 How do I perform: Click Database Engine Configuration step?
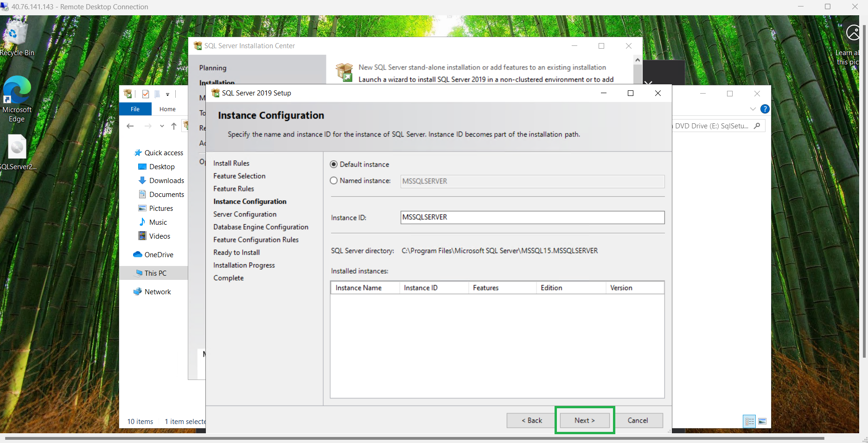[x=261, y=227]
